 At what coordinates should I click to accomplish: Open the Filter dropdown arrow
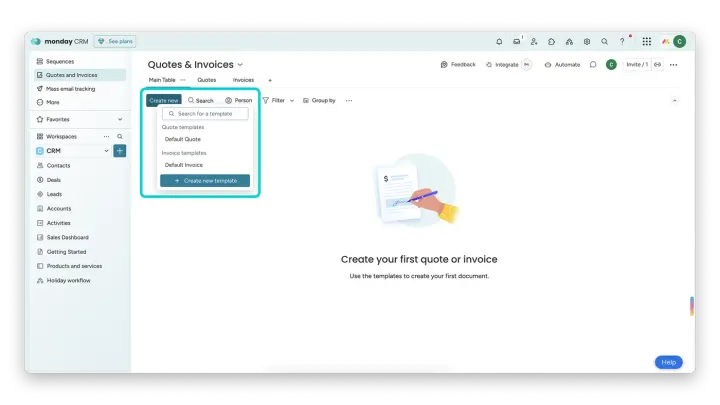point(292,101)
